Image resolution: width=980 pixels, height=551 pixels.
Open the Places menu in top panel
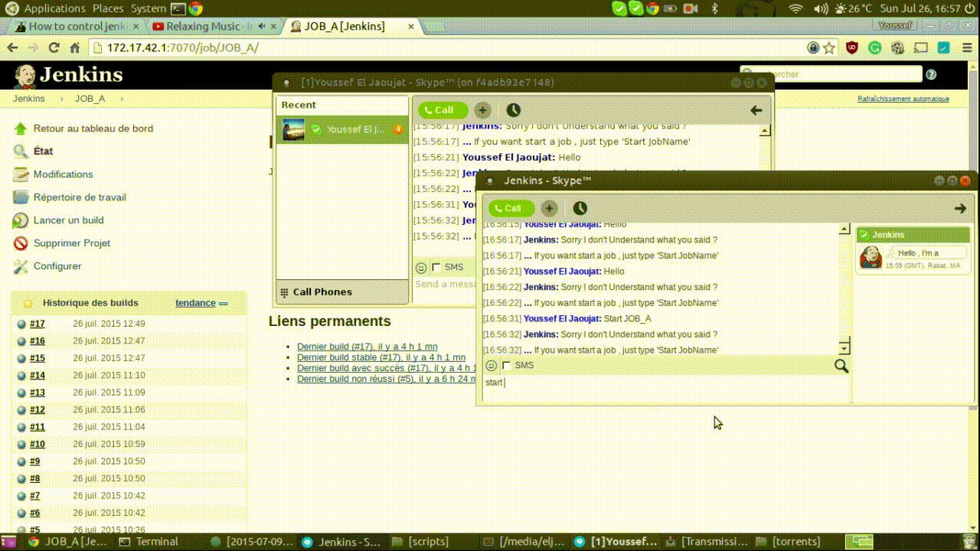click(x=108, y=8)
